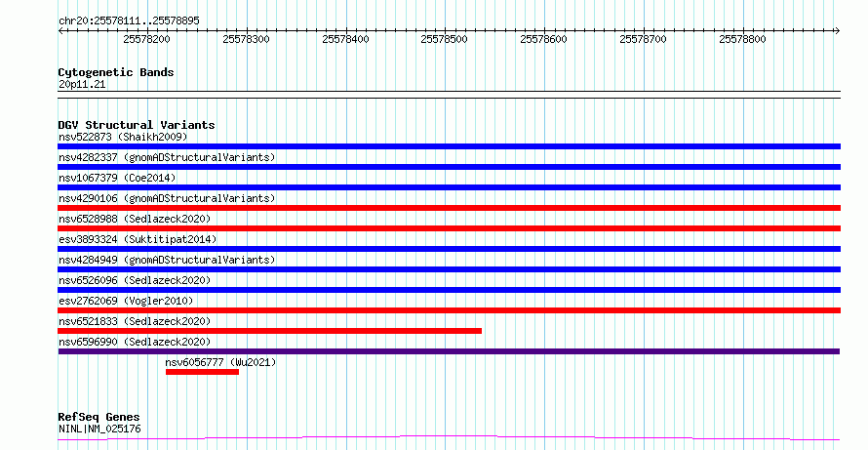The width and height of the screenshot is (868, 450).
Task: Click the red bar under esv2762069
Action: (449, 310)
